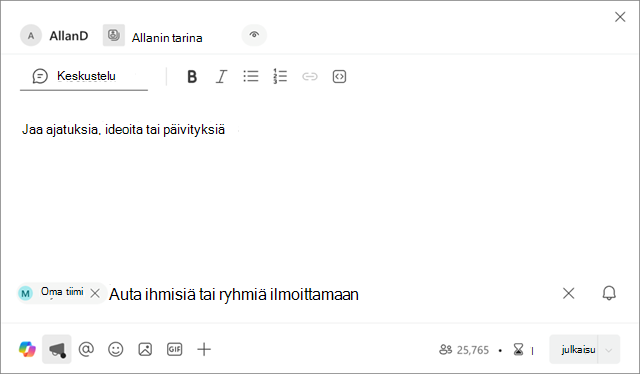The image size is (640, 374).
Task: Click the eye visibility icon
Action: [x=254, y=35]
